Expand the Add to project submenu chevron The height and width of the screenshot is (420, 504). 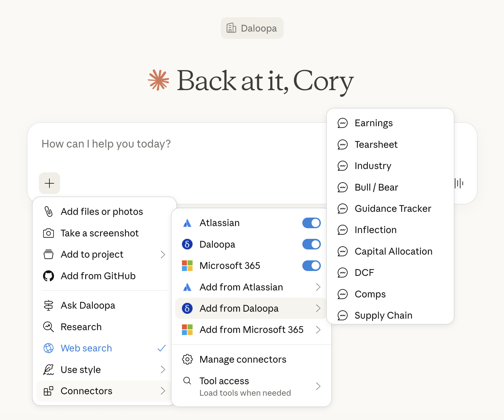[163, 254]
